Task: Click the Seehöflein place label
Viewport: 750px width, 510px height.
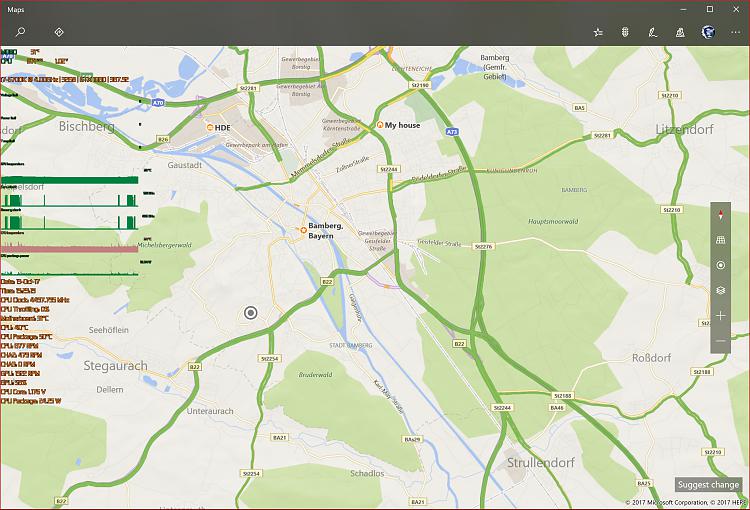Action: pos(109,330)
